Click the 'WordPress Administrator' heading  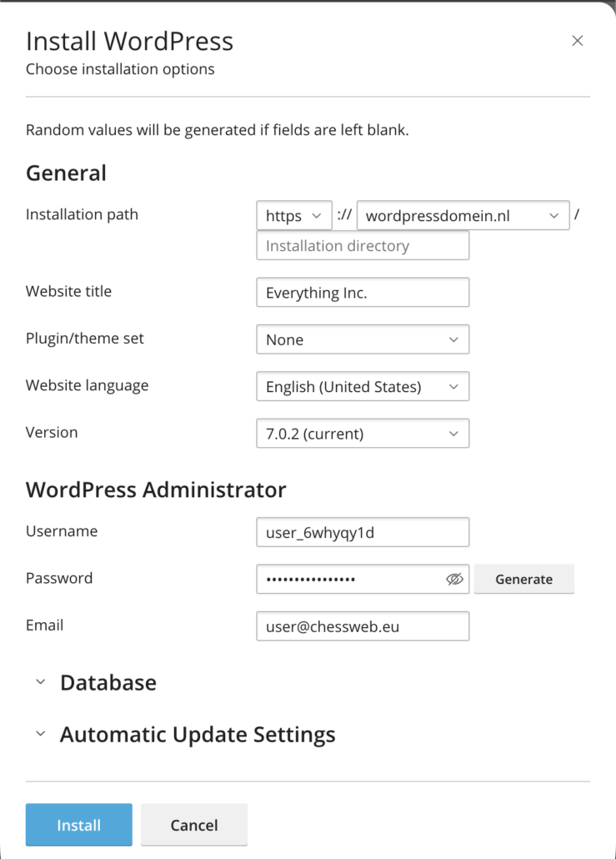tap(156, 490)
